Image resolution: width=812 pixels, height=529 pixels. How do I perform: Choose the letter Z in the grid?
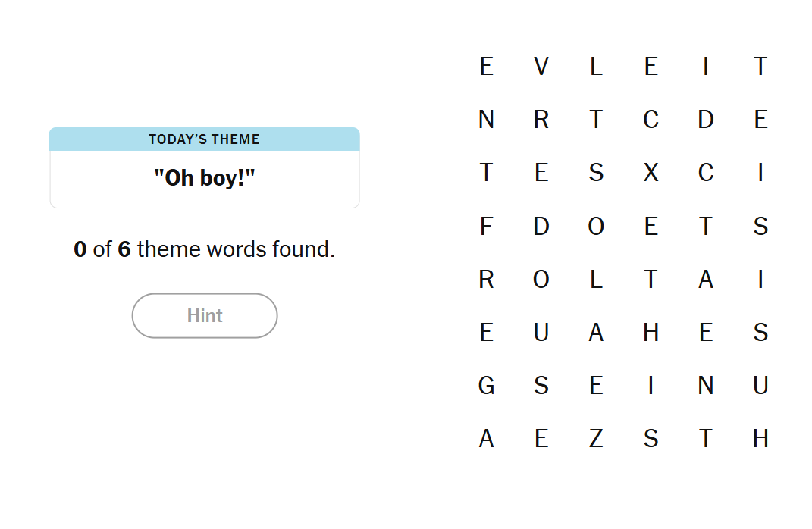[596, 439]
